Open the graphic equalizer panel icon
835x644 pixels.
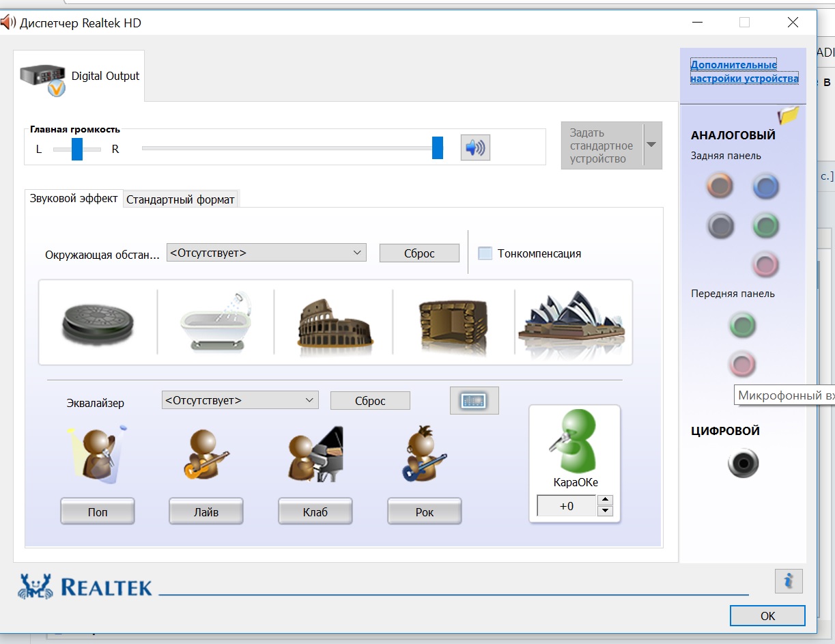474,401
